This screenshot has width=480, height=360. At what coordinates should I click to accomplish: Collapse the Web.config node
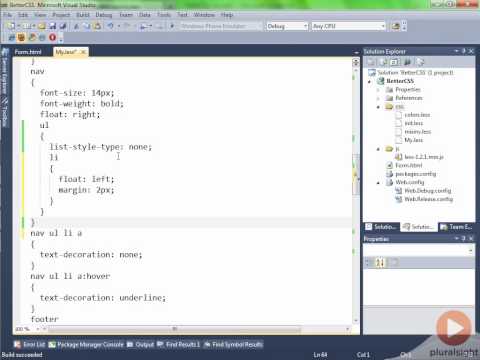378,183
